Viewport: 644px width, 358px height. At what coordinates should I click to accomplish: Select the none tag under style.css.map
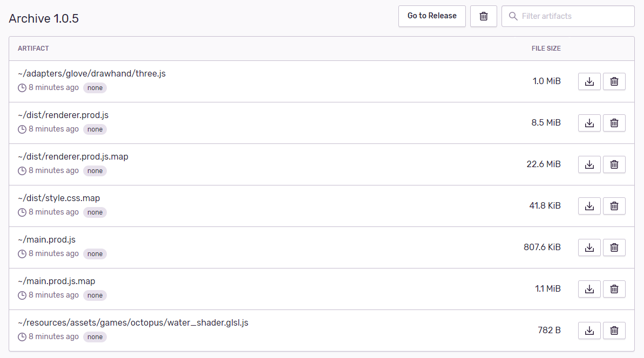[94, 212]
